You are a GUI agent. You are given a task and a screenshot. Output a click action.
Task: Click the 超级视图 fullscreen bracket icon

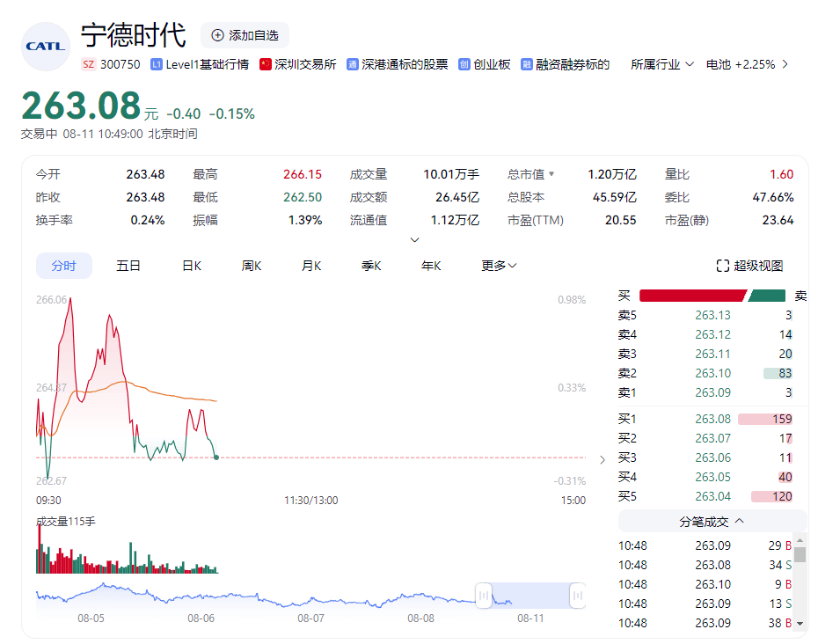(x=722, y=266)
